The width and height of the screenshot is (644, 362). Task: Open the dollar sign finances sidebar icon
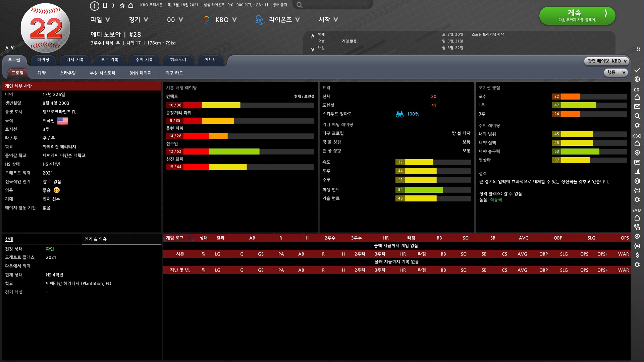pos(637,255)
